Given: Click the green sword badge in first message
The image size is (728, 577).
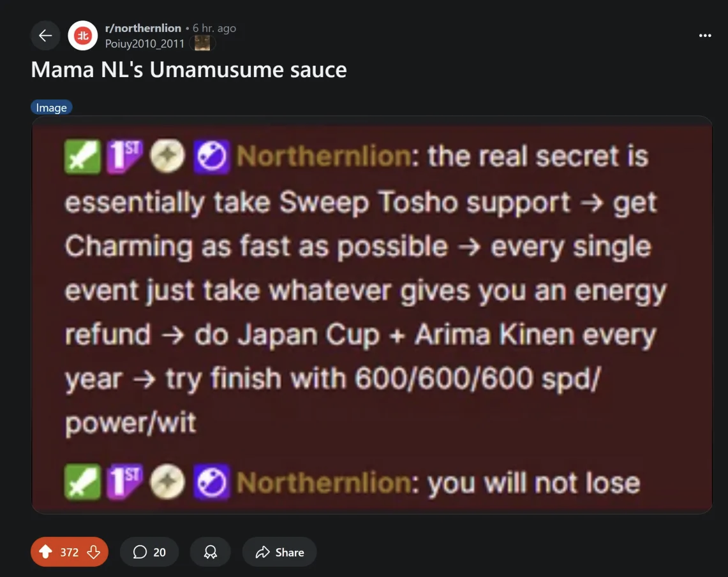Looking at the screenshot, I should [82, 157].
